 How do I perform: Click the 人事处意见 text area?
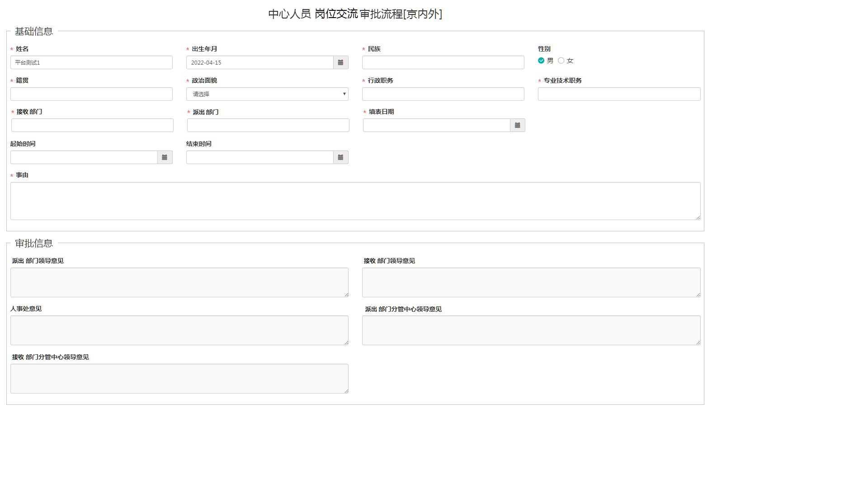(x=179, y=330)
